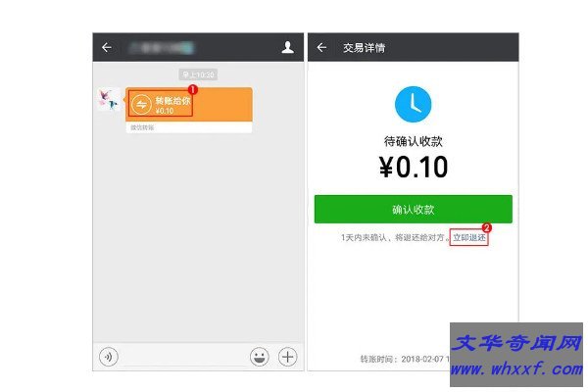This screenshot has width=588, height=392.
Task: Click the 待确认收款 status text
Action: (413, 141)
